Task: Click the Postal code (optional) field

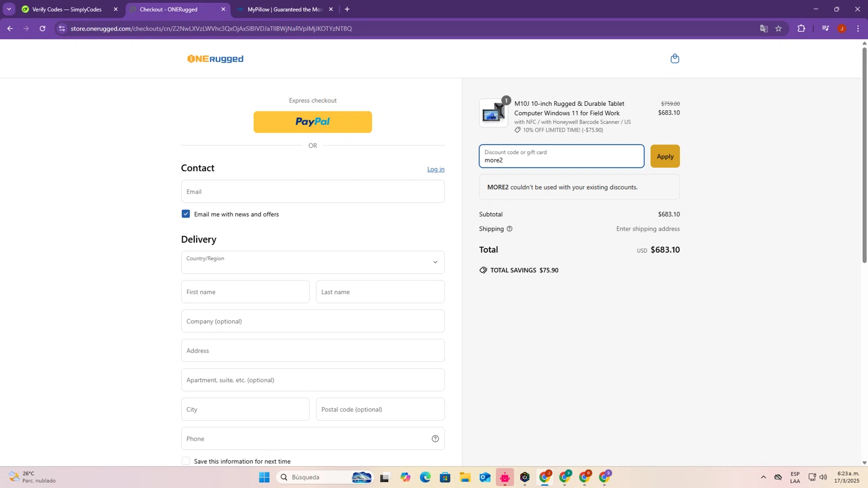Action: 380,409
